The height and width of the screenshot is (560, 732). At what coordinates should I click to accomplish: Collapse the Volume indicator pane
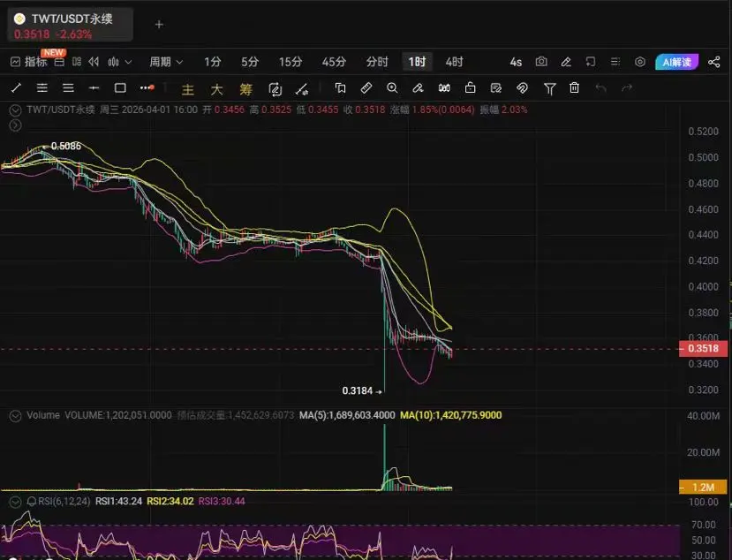(15, 416)
